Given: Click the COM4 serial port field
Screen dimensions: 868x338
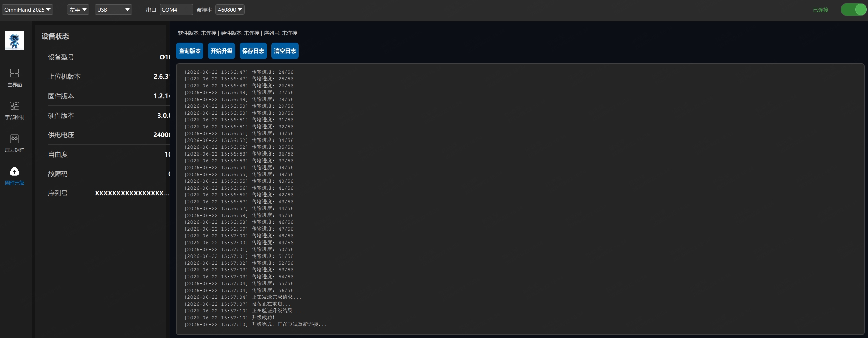Looking at the screenshot, I should pyautogui.click(x=176, y=10).
